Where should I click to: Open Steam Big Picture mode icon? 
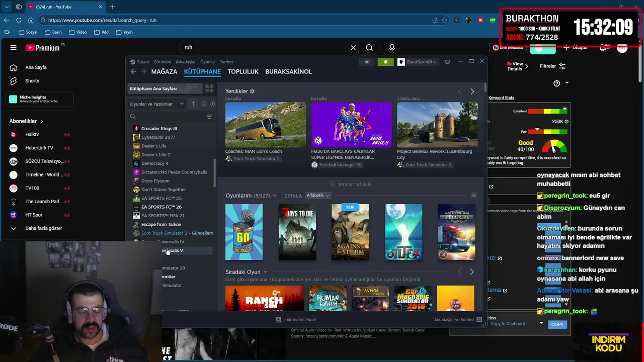[447, 62]
